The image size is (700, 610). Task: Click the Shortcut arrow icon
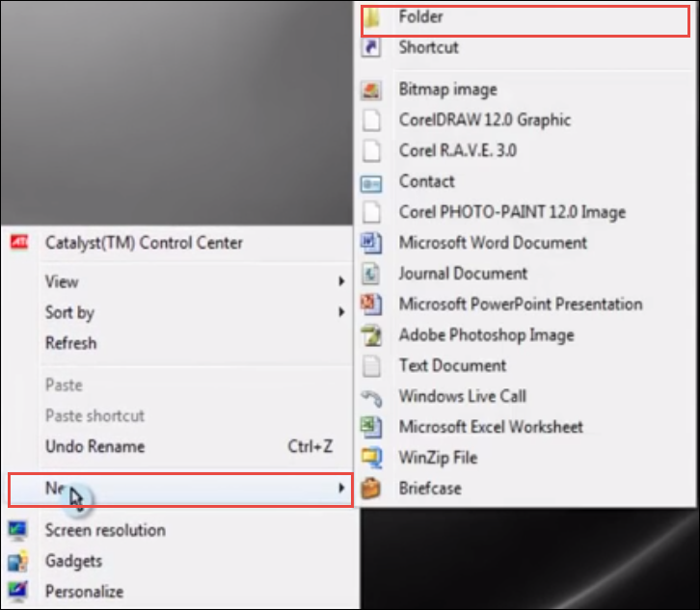(x=371, y=47)
